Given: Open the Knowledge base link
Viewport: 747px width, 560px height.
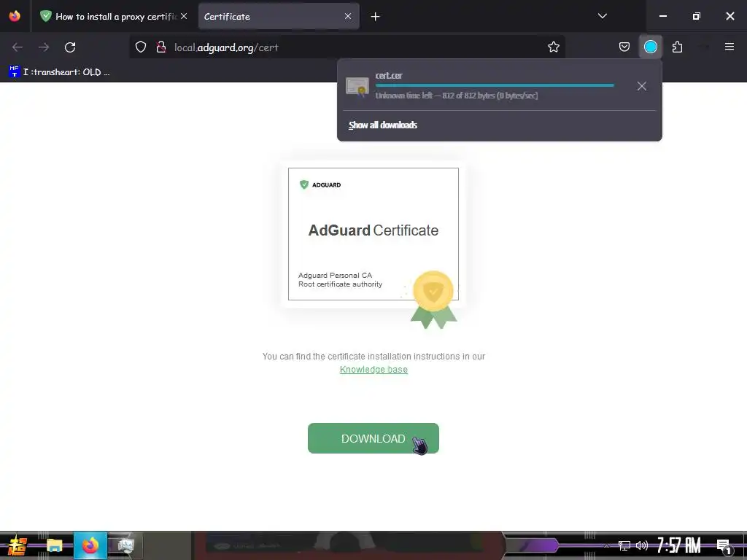Looking at the screenshot, I should tap(373, 370).
